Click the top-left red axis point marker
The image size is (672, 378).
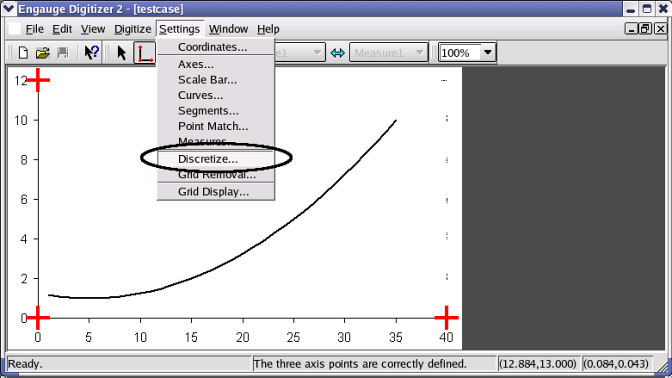pyautogui.click(x=38, y=80)
